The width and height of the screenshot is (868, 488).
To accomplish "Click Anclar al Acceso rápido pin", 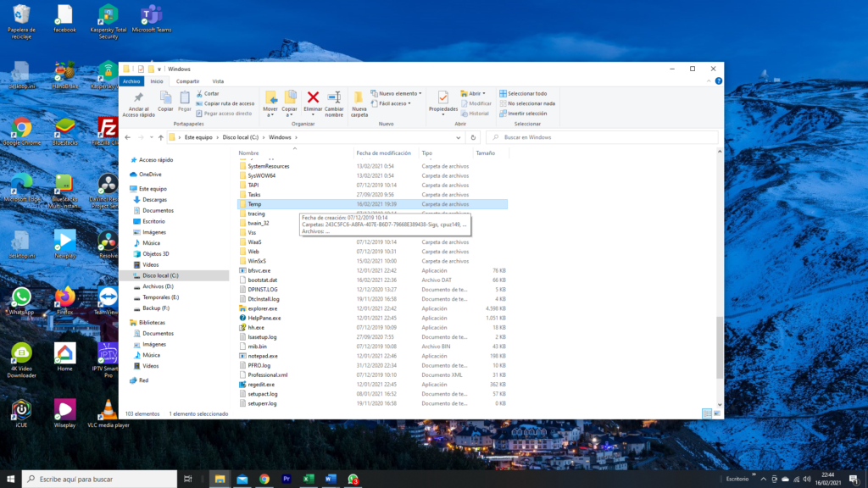I will (141, 98).
